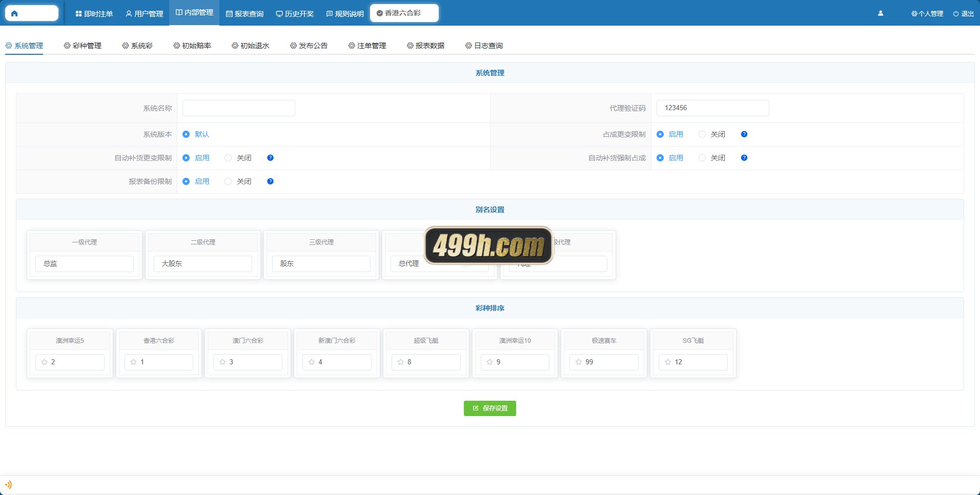
Task: Click help icon beside 占成更变限制
Action: coord(744,134)
